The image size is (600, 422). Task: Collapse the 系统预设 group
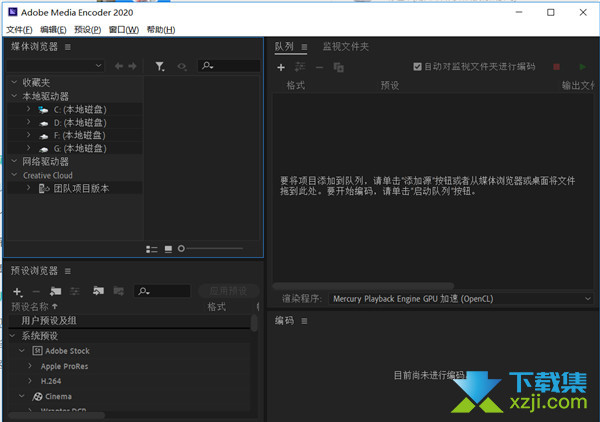click(12, 336)
